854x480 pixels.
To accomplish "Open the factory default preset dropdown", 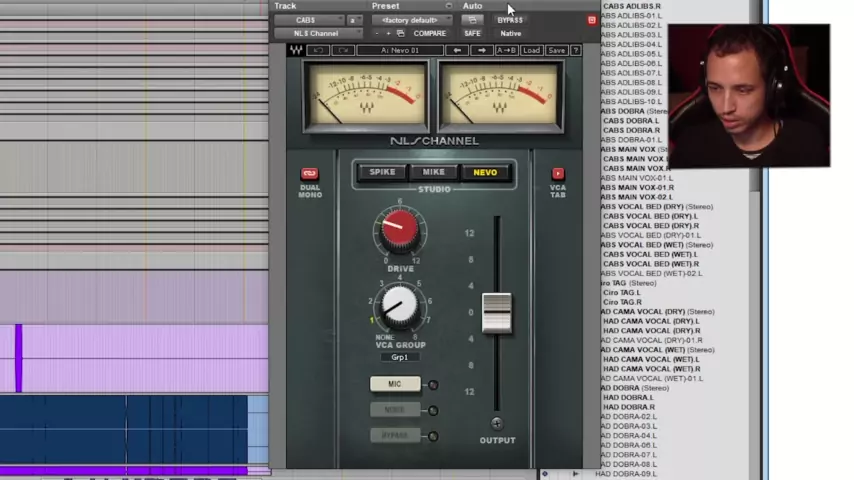I will click(412, 20).
